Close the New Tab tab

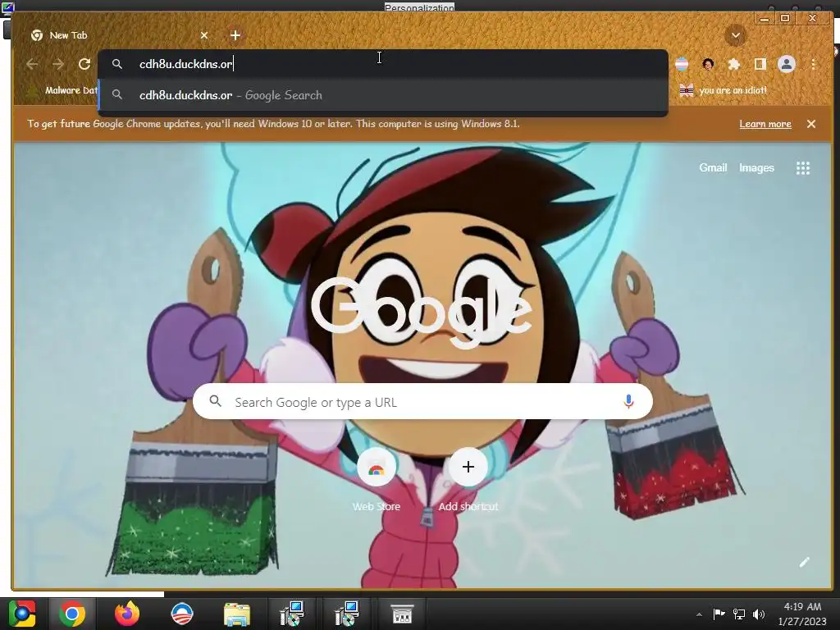pos(204,35)
